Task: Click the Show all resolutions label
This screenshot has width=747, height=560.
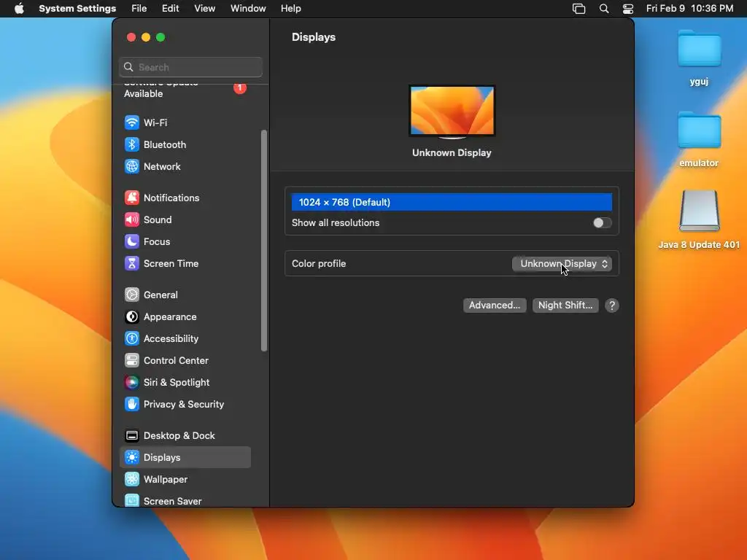Action: click(336, 223)
